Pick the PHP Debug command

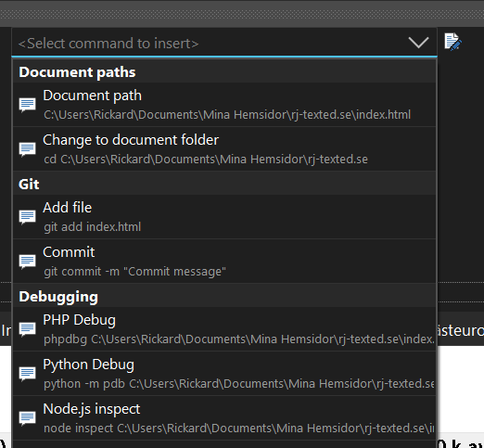(x=224, y=328)
